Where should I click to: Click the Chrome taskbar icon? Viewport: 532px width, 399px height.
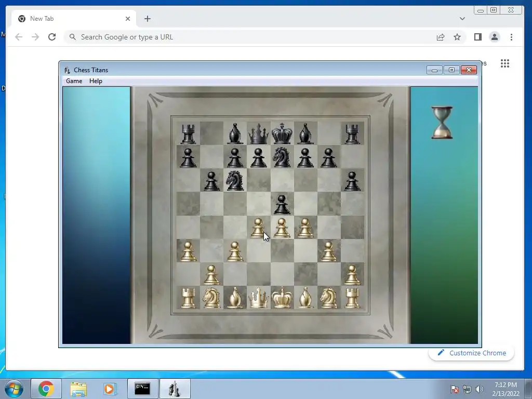point(46,389)
